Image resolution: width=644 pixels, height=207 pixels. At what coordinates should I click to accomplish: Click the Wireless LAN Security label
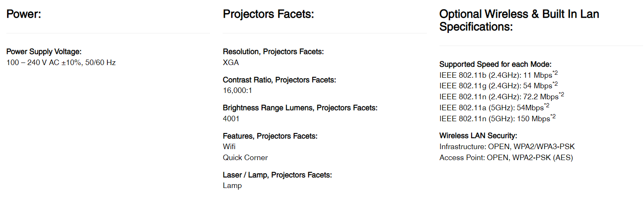click(x=478, y=136)
